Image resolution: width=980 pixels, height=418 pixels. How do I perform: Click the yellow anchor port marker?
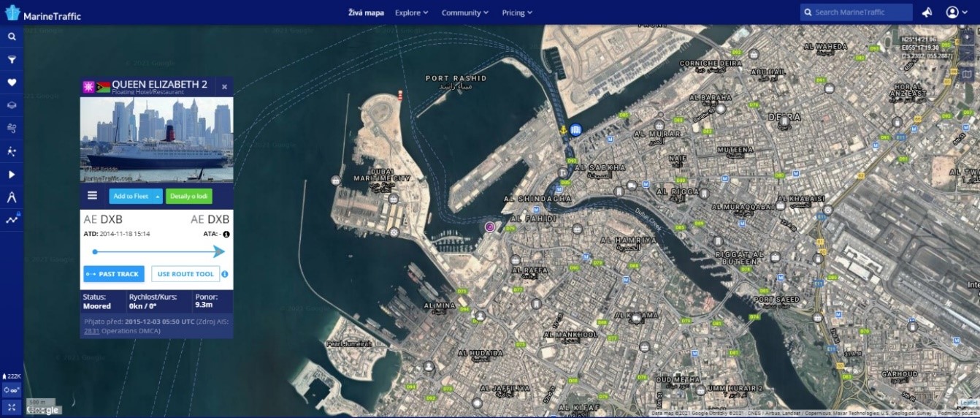pyautogui.click(x=563, y=130)
